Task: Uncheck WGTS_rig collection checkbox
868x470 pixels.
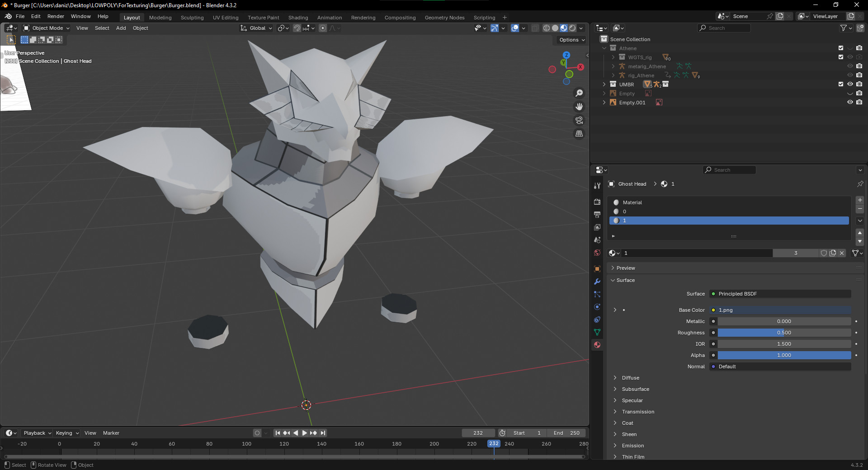Action: click(841, 57)
